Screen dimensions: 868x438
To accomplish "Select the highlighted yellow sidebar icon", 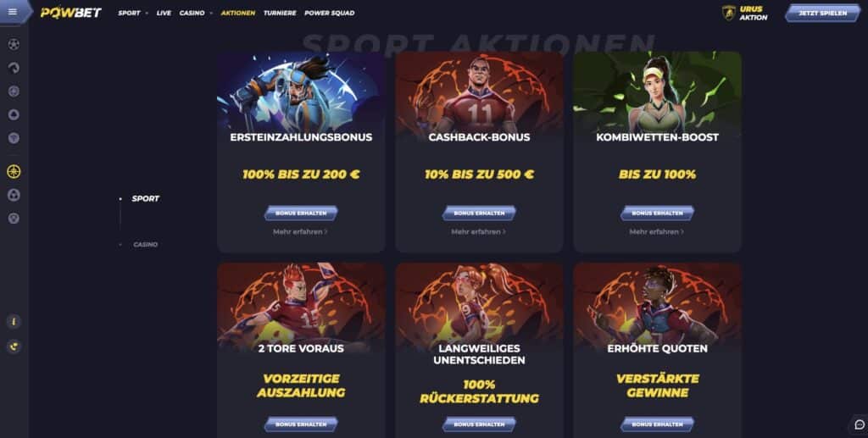I will coord(14,171).
